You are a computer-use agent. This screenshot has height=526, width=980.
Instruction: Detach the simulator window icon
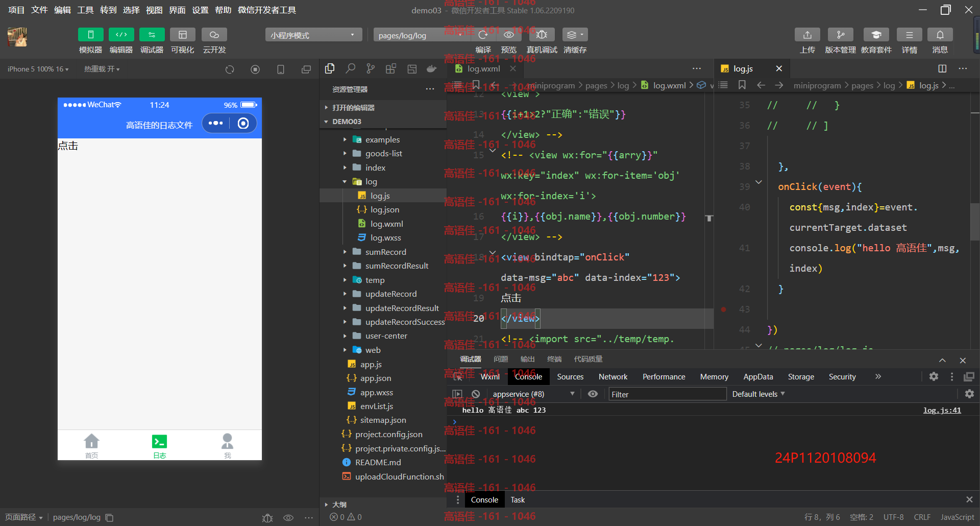point(306,69)
